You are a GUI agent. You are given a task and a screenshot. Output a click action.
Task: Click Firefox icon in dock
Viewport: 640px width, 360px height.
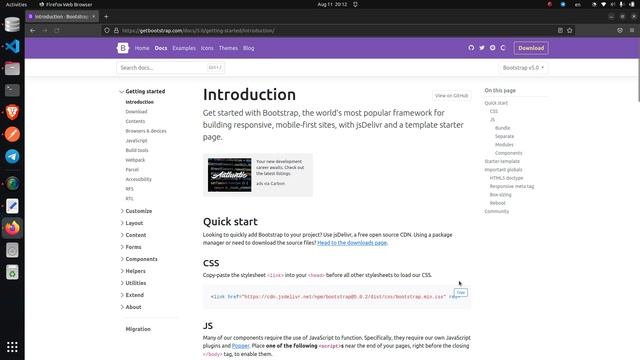coord(12,228)
